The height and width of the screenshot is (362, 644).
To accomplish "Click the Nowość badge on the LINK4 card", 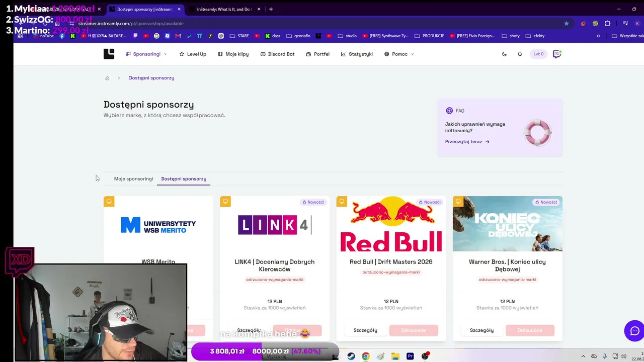I will (313, 202).
